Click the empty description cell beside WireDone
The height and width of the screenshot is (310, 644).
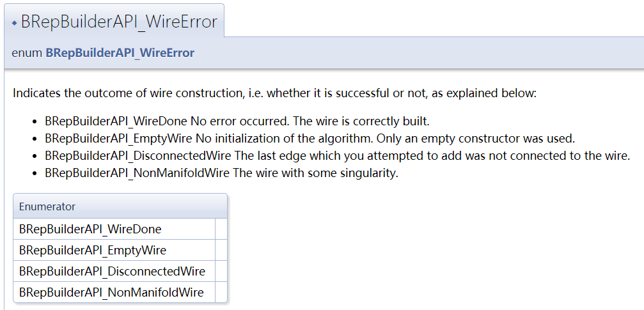coord(221,229)
